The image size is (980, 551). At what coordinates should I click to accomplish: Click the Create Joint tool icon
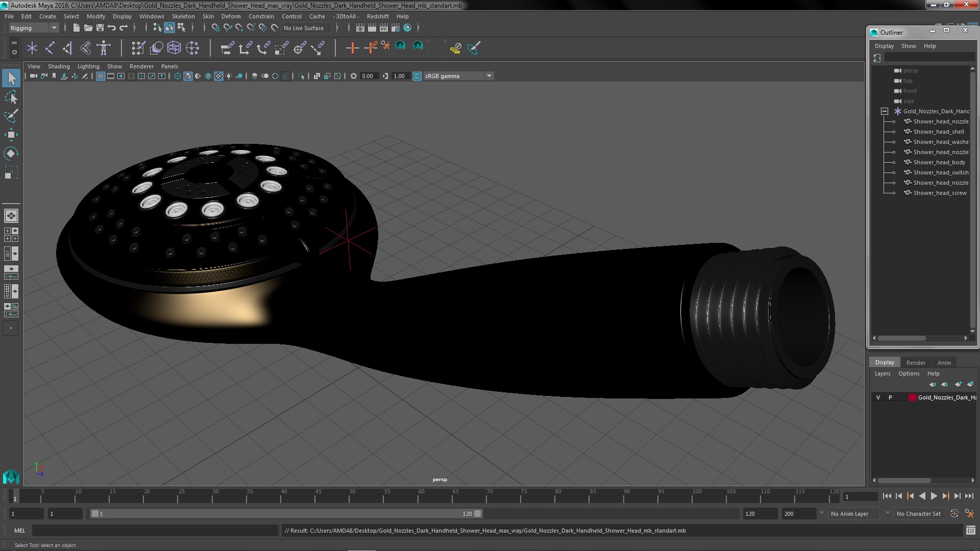[x=50, y=48]
